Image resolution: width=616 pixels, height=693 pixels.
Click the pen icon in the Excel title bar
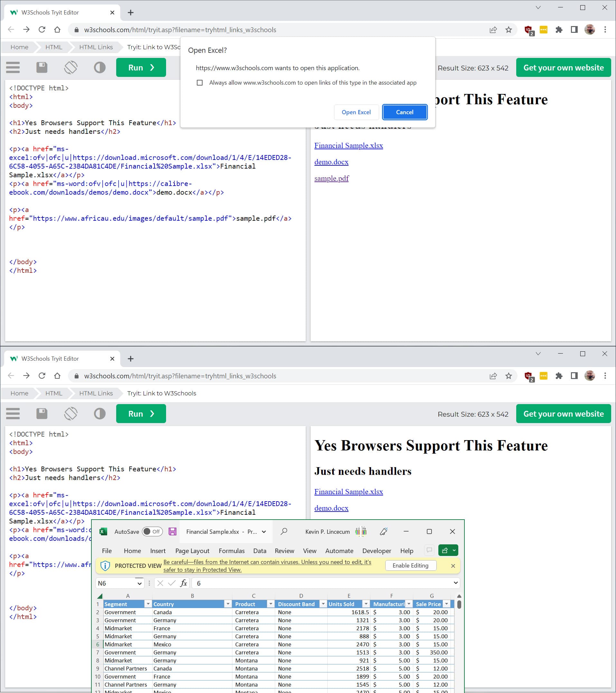tap(383, 531)
